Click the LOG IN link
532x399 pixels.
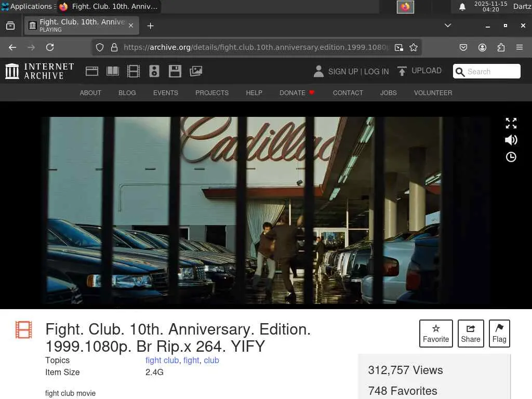click(376, 72)
